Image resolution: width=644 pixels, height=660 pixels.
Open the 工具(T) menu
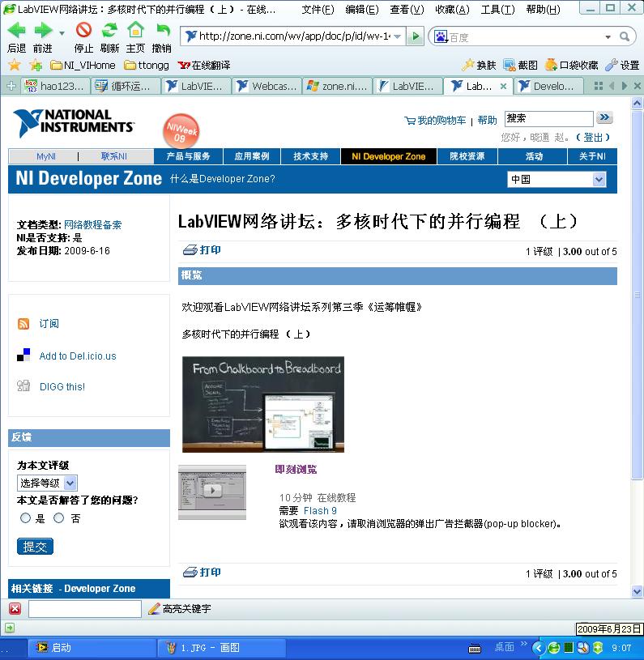497,9
